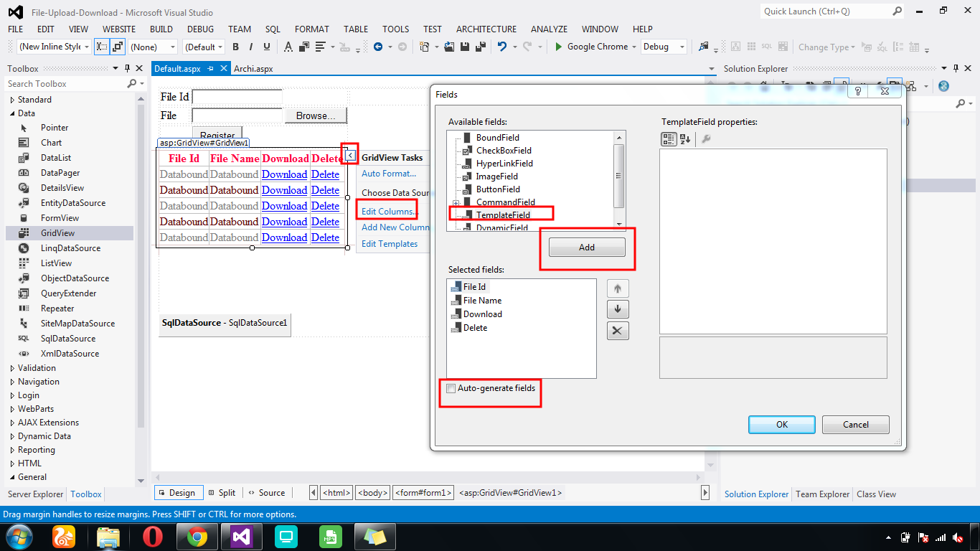This screenshot has width=980, height=551.
Task: Move a selected field down with the arrow button
Action: (x=618, y=309)
